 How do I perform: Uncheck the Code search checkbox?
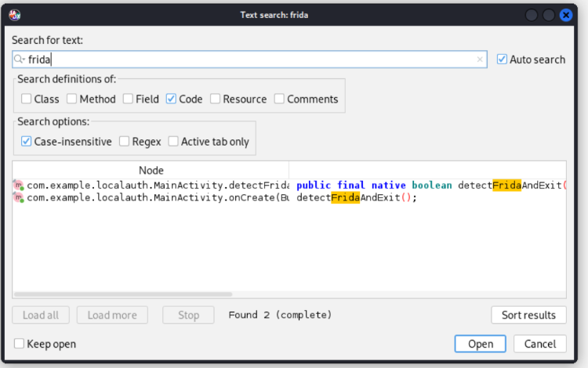point(172,99)
